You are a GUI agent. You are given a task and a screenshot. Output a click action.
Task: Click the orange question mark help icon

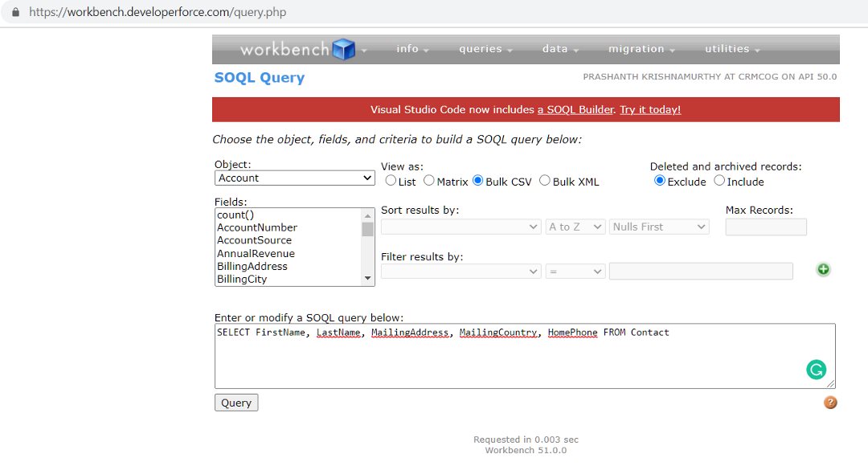829,403
